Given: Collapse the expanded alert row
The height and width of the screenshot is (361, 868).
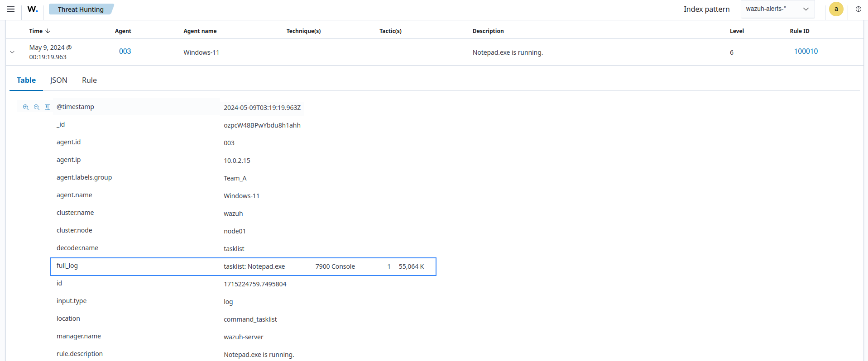Looking at the screenshot, I should coord(12,52).
